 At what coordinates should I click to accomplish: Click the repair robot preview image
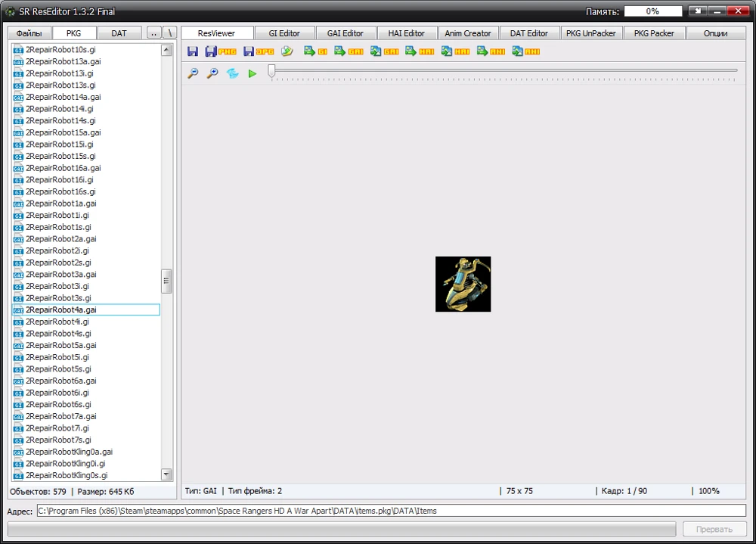coord(463,284)
